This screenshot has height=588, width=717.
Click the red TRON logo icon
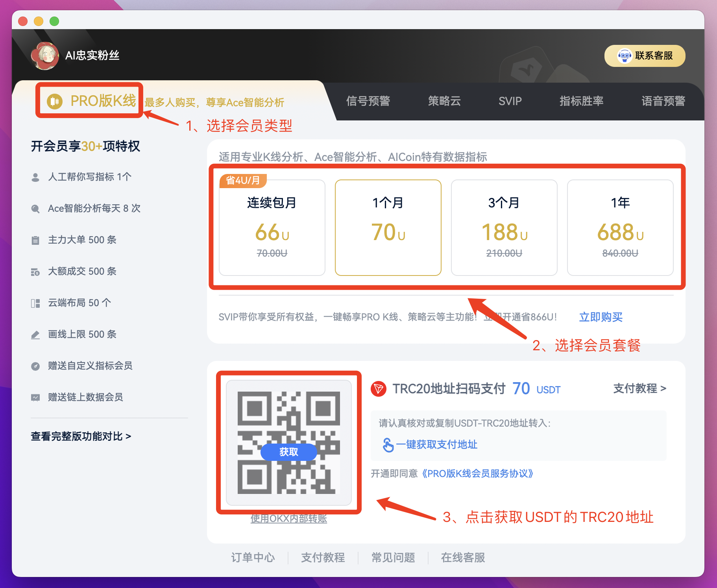[x=379, y=389]
